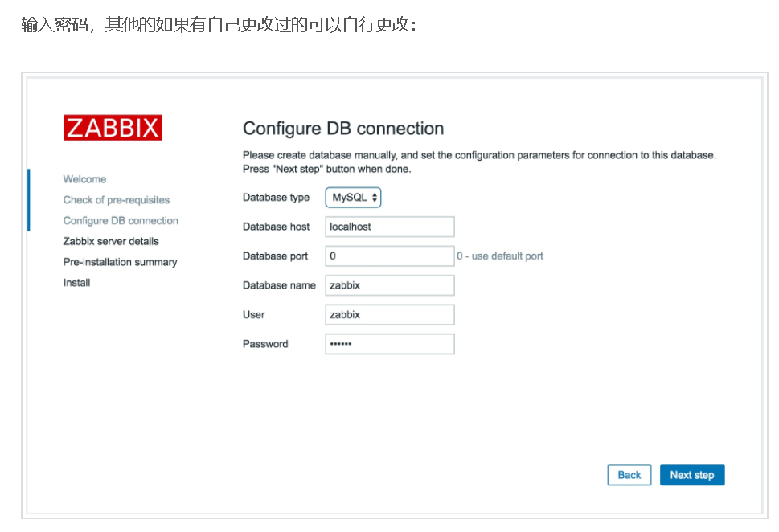The image size is (779, 532).
Task: Select Configure DB connection sidebar step
Action: pos(121,220)
